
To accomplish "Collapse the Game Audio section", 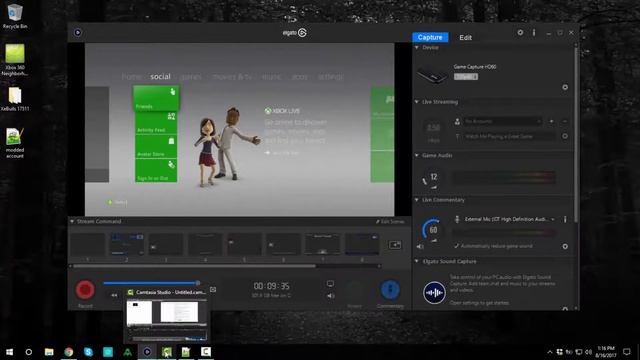I will [417, 156].
